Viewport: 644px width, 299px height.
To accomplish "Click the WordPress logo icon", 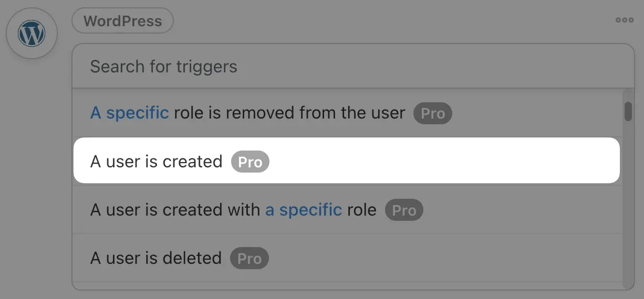I will point(32,34).
